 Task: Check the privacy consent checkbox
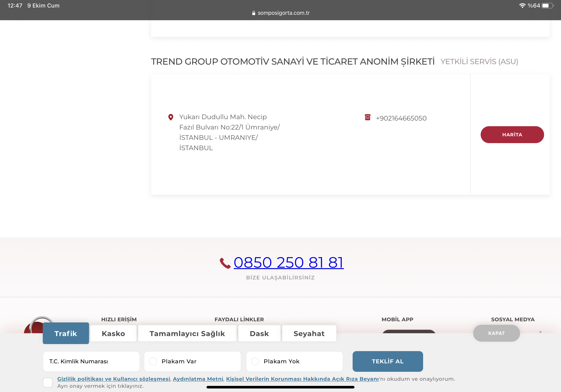48,382
